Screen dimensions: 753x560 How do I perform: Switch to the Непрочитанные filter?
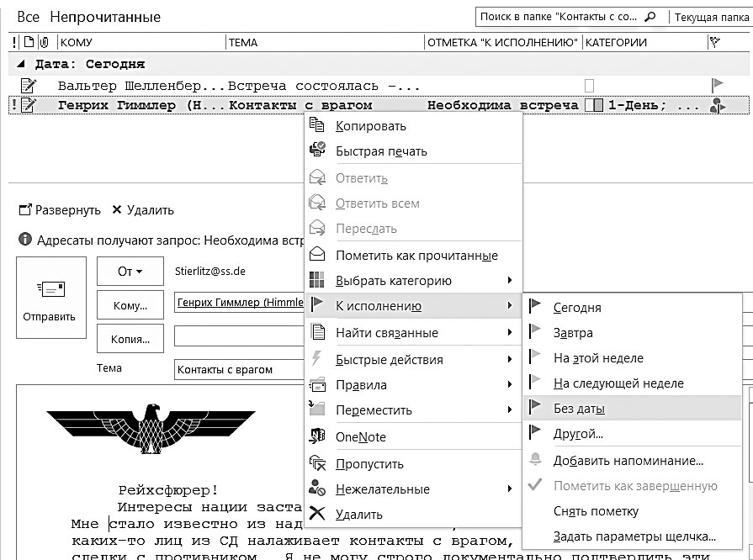point(105,17)
